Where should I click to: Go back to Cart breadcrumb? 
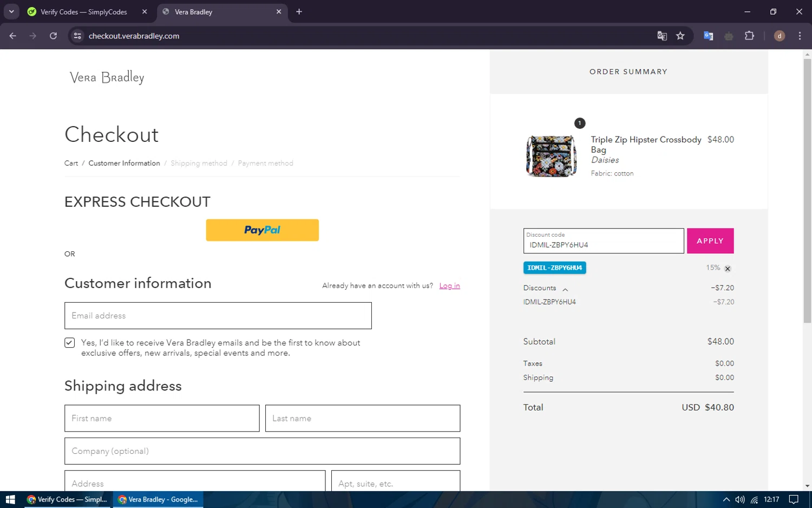pos(71,163)
